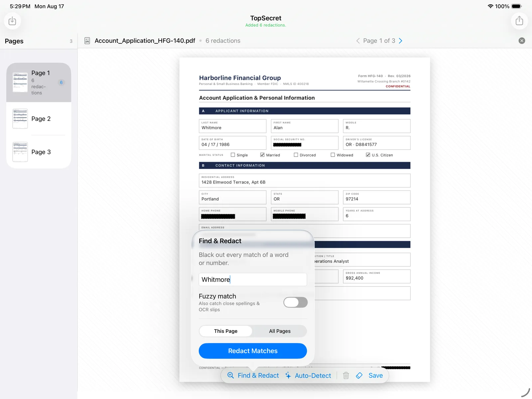Open the share export icon
Screen dimensions: 532x399
click(x=519, y=21)
